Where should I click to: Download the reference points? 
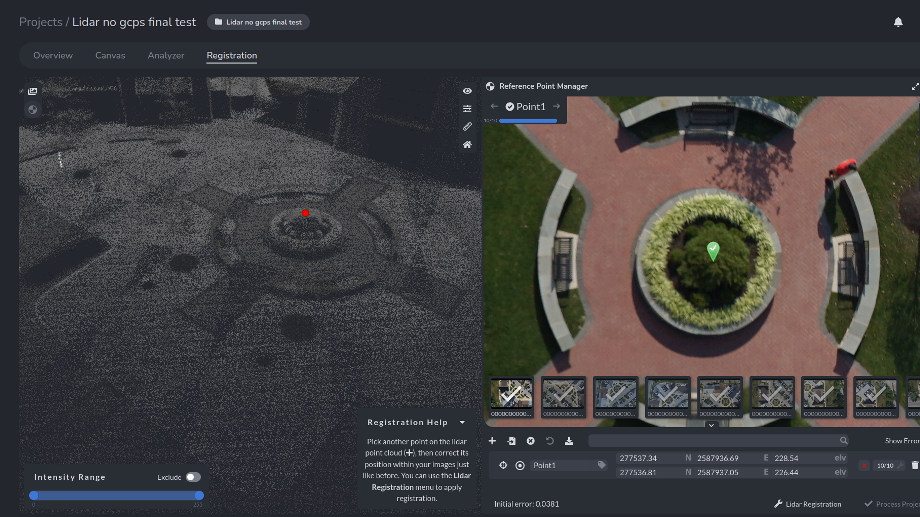(x=569, y=441)
